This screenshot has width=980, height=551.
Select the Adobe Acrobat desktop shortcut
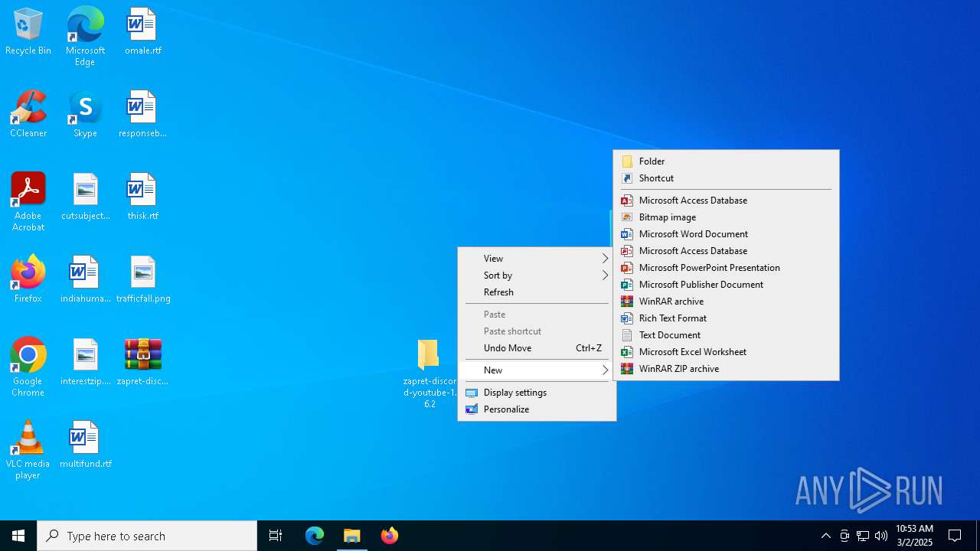pyautogui.click(x=28, y=202)
